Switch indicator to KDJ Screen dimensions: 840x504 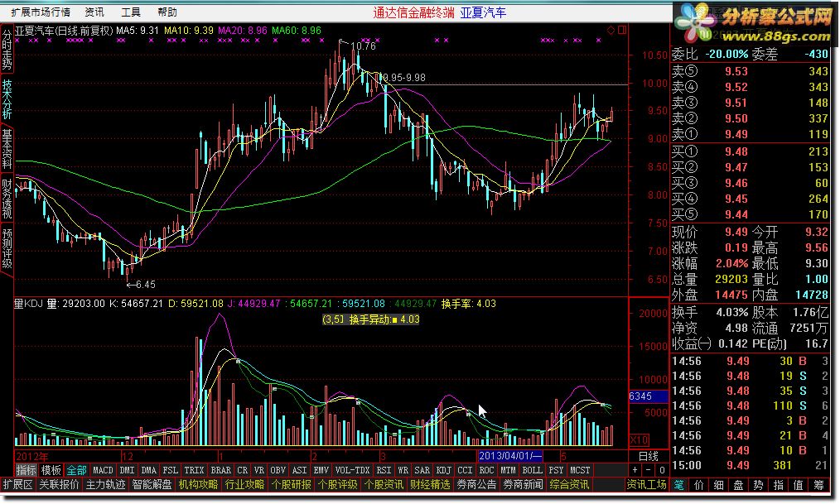click(x=443, y=470)
